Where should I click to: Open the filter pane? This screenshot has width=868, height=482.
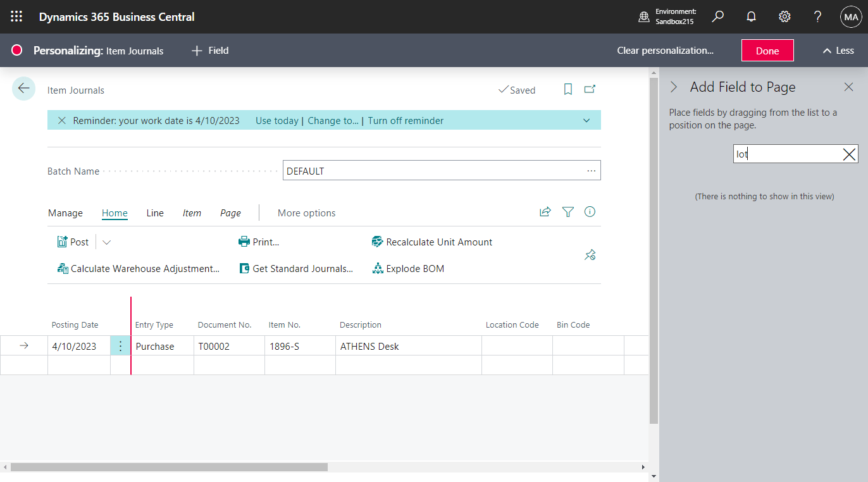(x=567, y=212)
